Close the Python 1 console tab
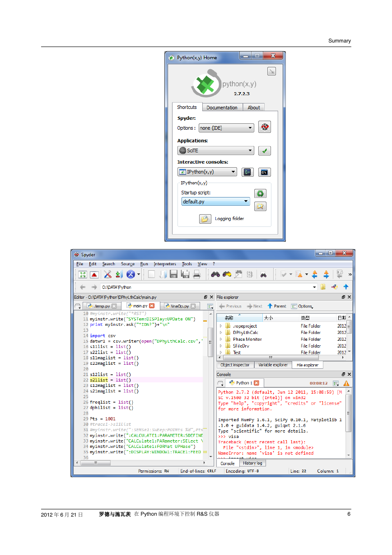 [x=257, y=383]
